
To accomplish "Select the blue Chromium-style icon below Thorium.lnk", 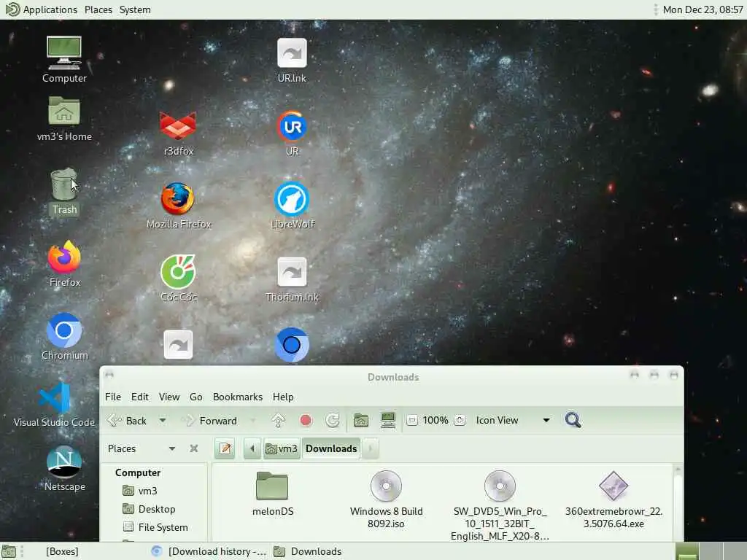I will (x=292, y=345).
